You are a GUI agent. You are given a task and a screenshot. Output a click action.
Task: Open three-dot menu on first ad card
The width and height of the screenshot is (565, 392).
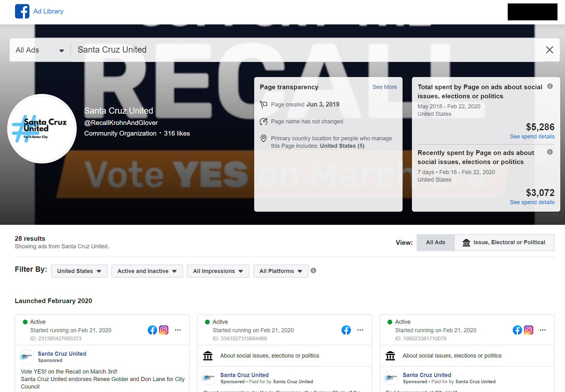(178, 330)
